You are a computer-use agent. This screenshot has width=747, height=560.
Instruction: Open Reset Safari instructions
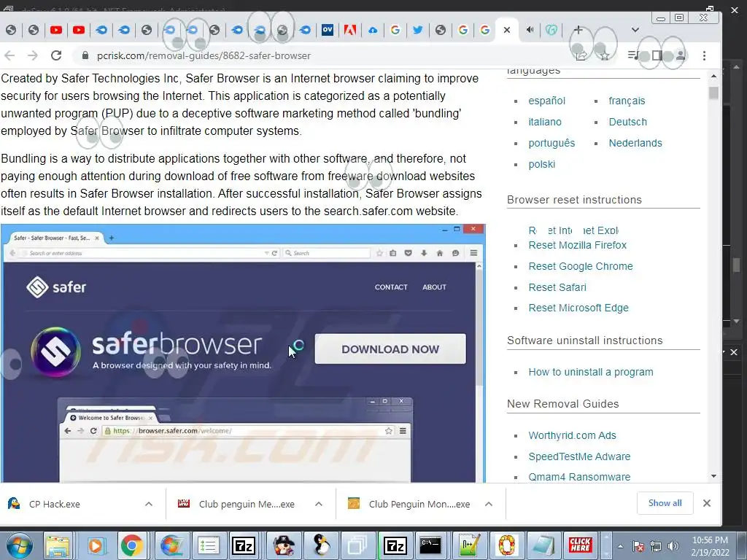[x=557, y=287]
